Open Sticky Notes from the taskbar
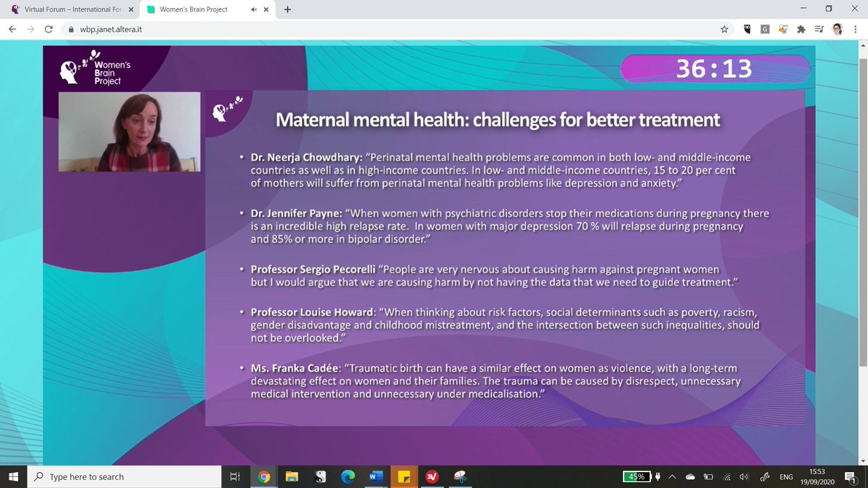This screenshot has height=488, width=868. pos(404,476)
